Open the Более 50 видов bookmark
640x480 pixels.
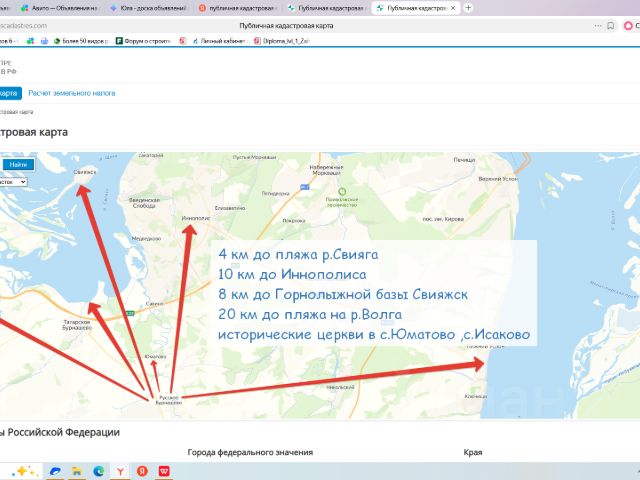(x=81, y=41)
